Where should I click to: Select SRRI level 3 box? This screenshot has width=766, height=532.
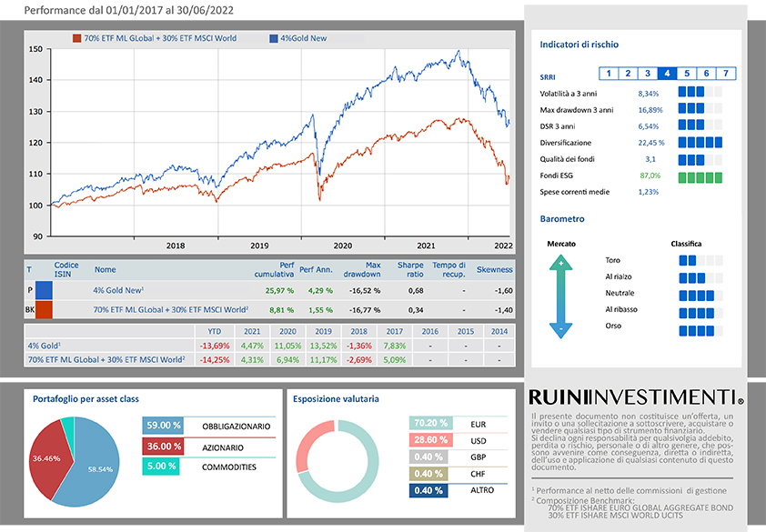coord(648,74)
